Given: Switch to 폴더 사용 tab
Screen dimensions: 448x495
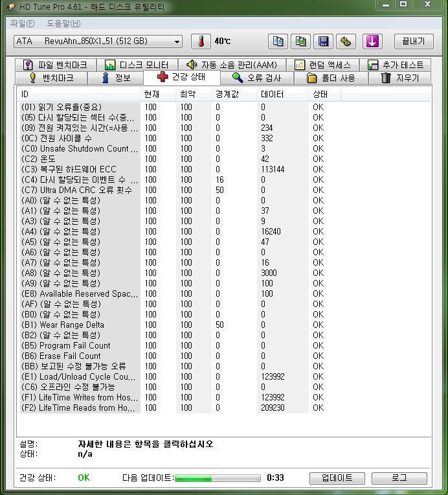Looking at the screenshot, I should 331,78.
